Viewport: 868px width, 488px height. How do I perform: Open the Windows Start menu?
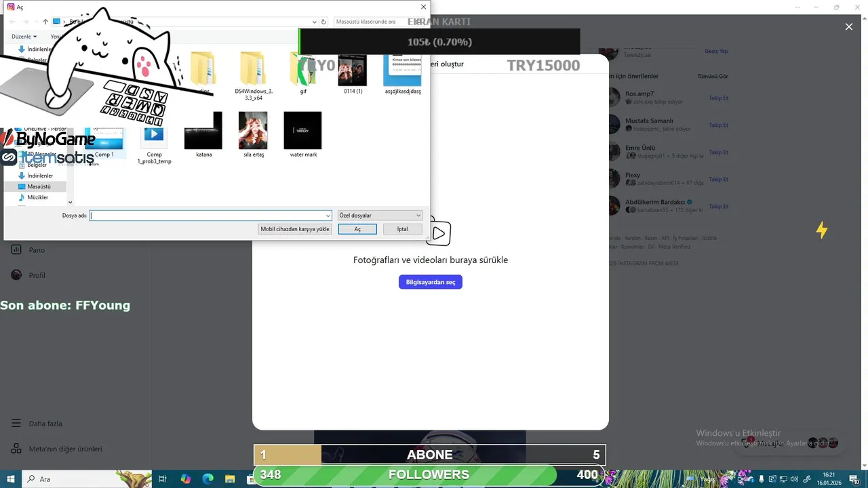[11, 479]
